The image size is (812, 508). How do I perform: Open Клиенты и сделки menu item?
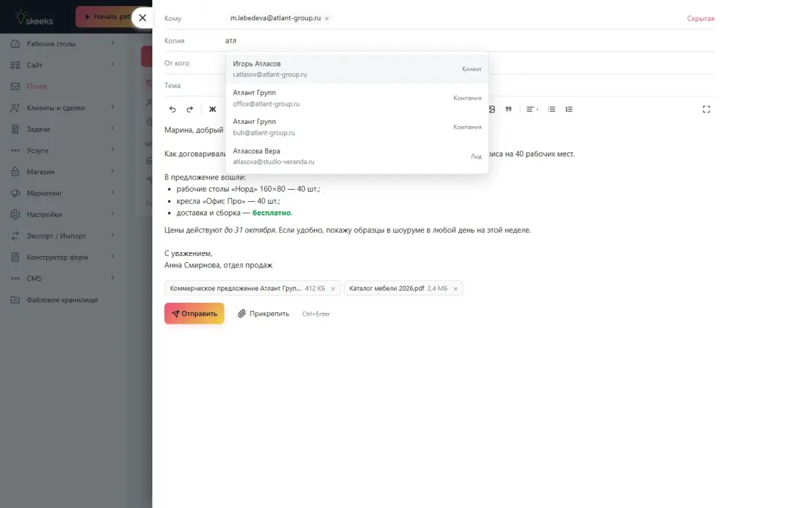coord(62,108)
